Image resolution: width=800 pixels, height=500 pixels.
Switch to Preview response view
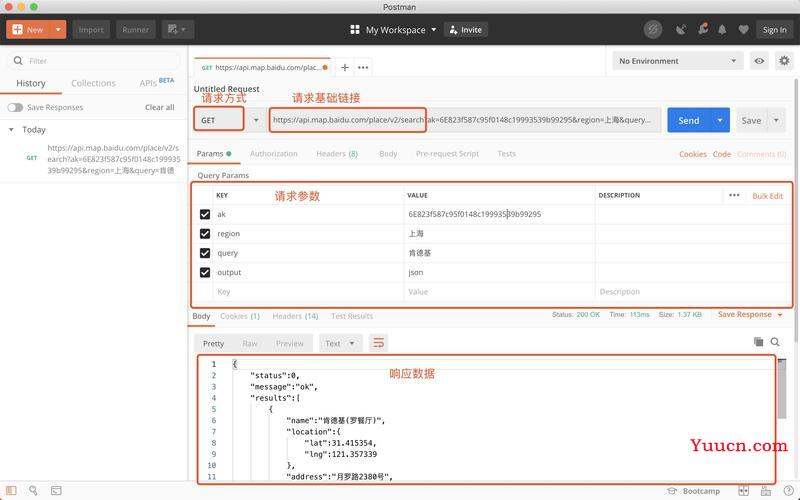click(x=290, y=343)
